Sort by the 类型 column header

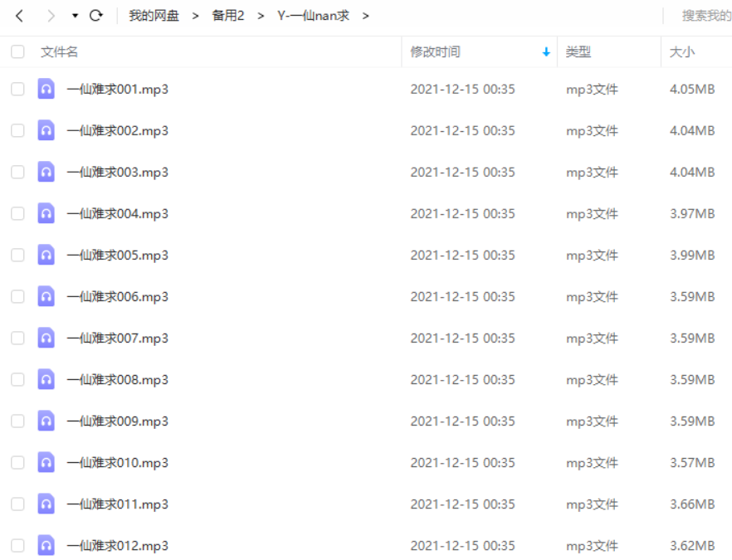(578, 51)
